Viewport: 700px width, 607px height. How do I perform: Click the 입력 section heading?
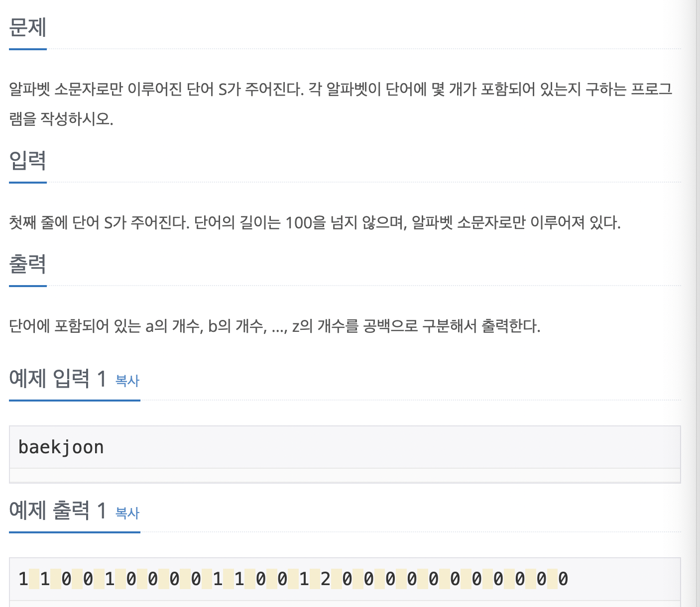coord(28,160)
